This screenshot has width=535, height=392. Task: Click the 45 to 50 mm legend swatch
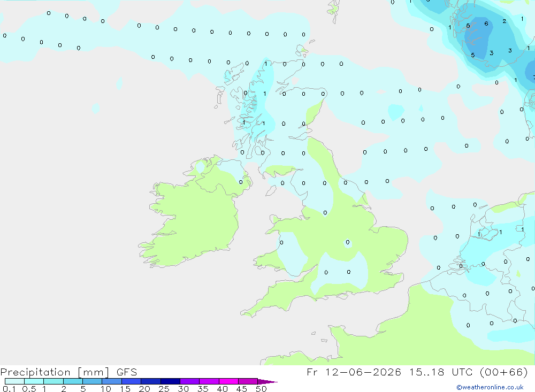[248, 381]
